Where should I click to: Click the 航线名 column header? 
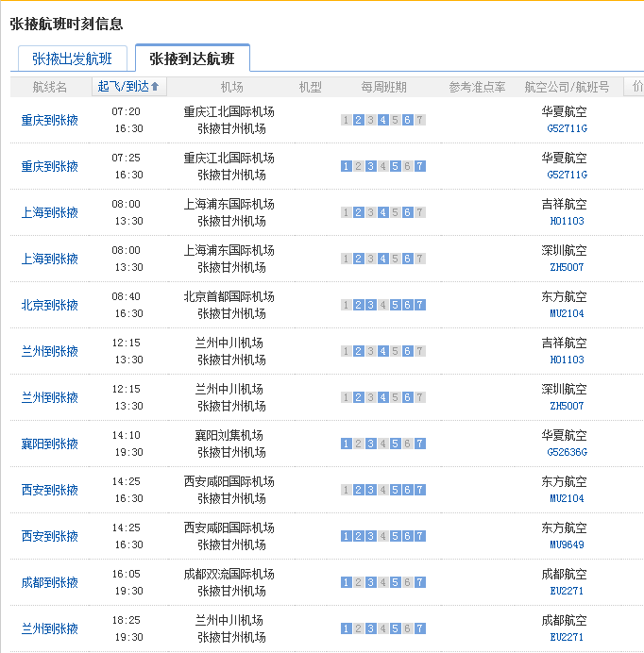click(x=50, y=87)
